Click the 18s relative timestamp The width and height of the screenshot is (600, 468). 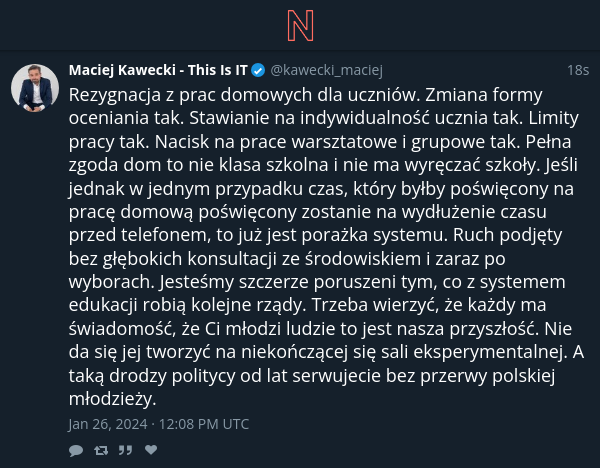(x=578, y=70)
